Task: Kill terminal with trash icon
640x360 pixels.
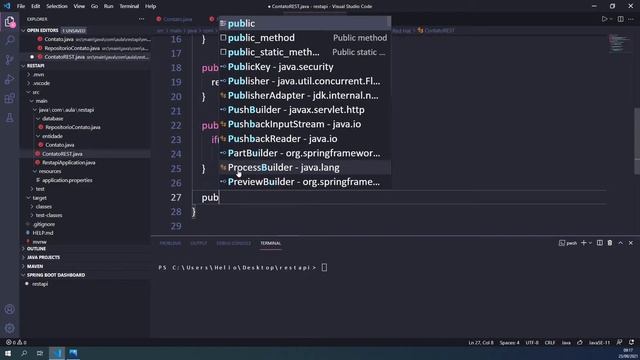Action: (x=610, y=243)
